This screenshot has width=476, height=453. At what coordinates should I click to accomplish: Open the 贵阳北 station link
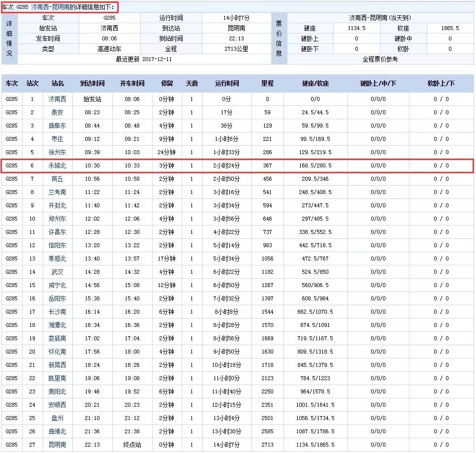pos(58,391)
